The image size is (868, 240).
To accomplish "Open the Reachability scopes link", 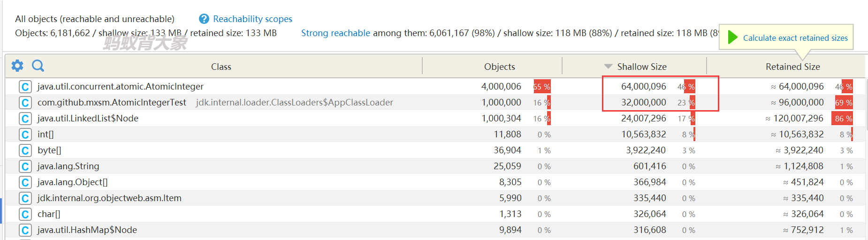I will coord(252,19).
